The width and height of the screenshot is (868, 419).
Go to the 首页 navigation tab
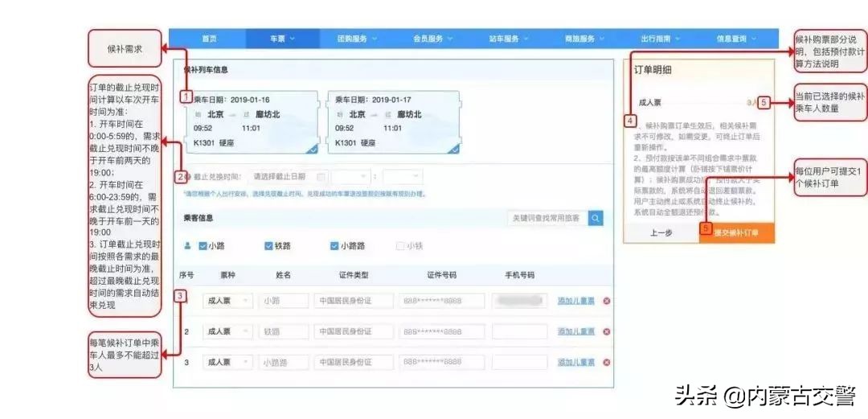click(209, 39)
